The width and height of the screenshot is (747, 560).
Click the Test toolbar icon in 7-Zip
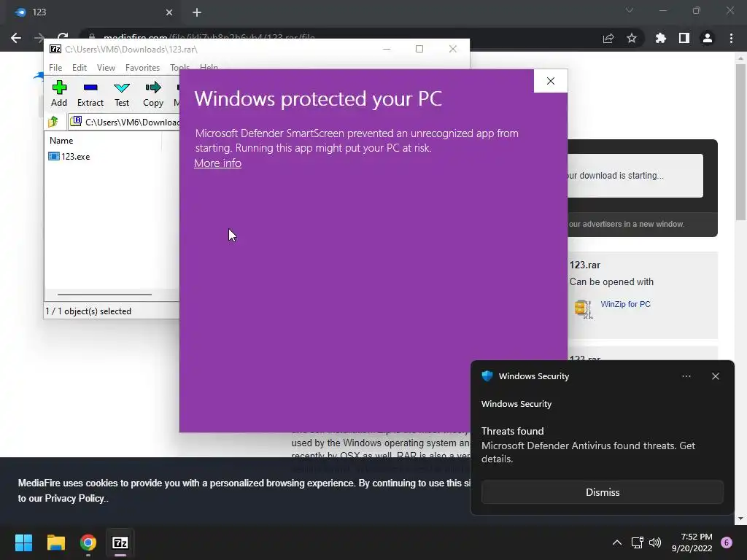122,93
